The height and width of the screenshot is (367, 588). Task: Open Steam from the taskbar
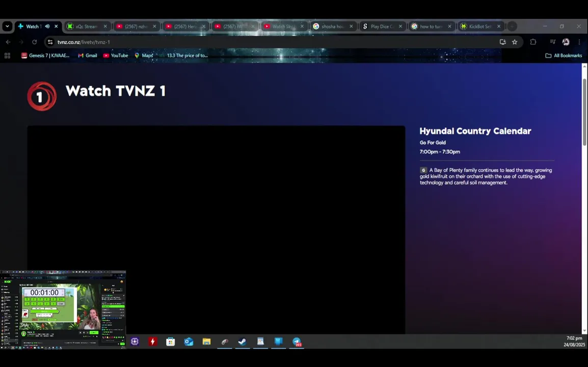[242, 342]
